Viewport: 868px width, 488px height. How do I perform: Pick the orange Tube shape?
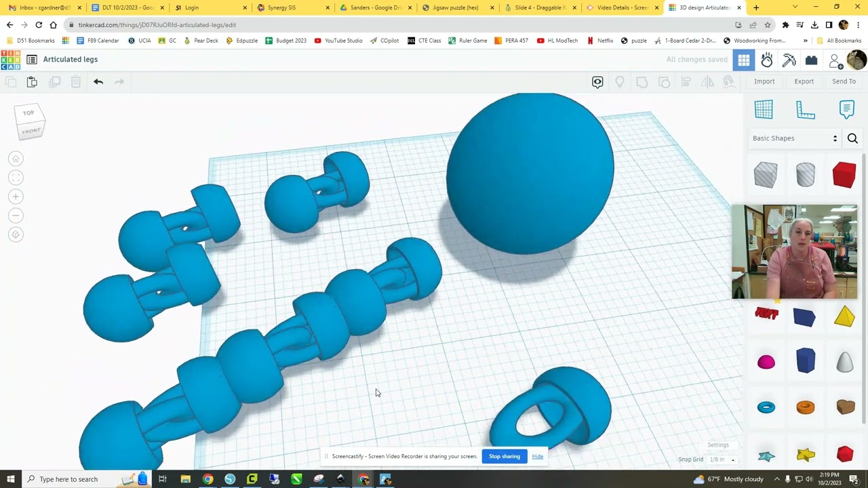pyautogui.click(x=805, y=407)
